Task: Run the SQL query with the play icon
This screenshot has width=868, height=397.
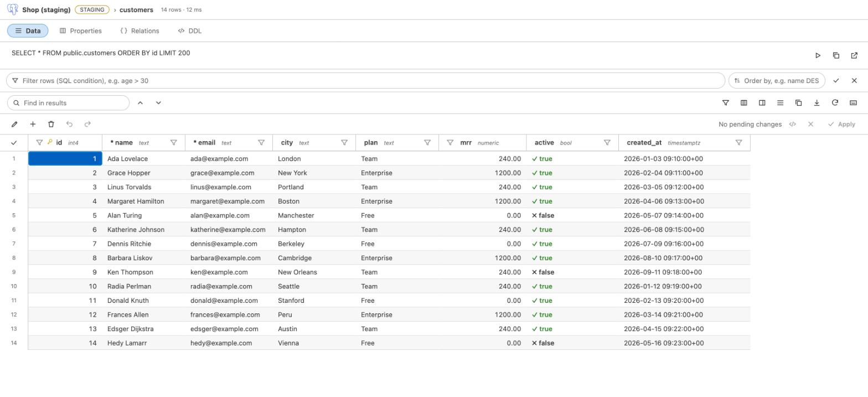Action: click(x=818, y=55)
